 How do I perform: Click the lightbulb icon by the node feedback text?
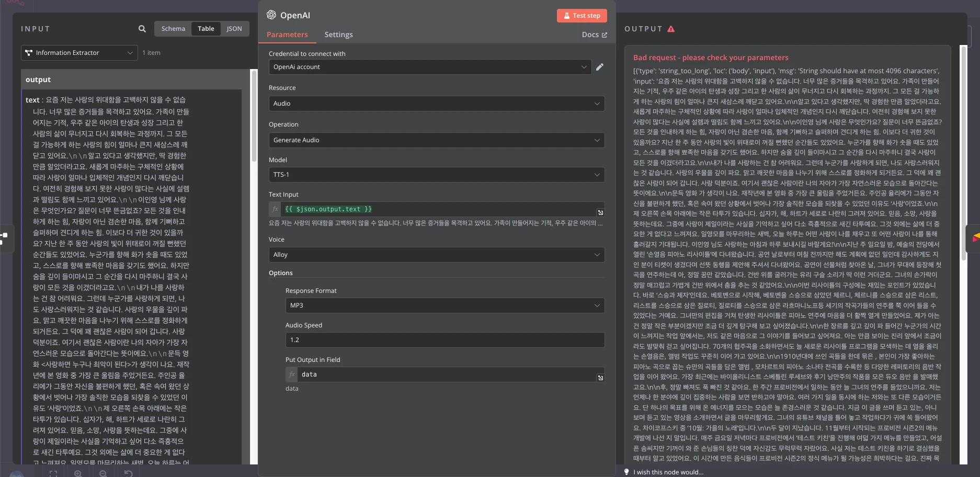click(x=626, y=472)
